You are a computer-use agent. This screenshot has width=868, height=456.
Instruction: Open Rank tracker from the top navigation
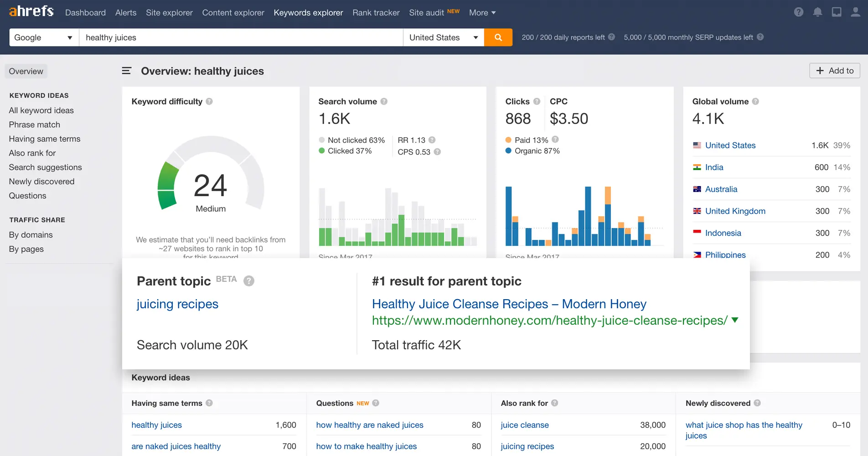pos(376,13)
